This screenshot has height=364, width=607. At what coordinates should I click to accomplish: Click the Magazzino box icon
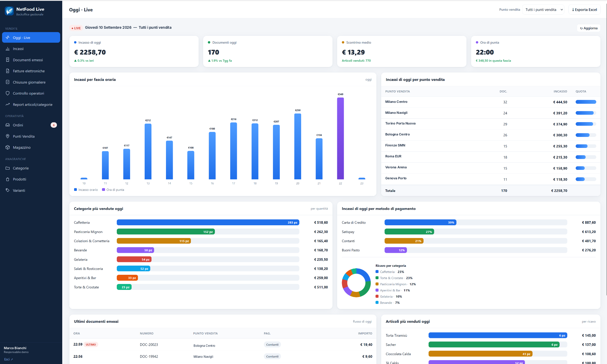[x=8, y=147]
